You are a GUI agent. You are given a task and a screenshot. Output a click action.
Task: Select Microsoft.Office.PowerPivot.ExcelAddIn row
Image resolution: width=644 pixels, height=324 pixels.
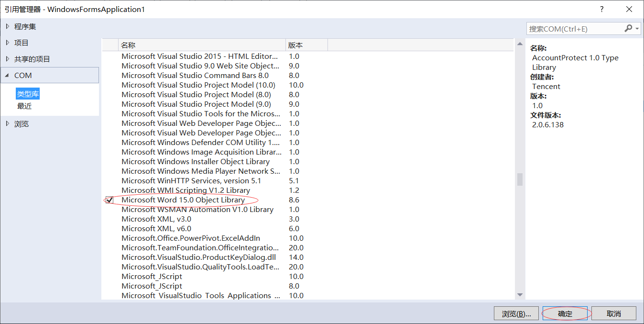click(x=307, y=238)
